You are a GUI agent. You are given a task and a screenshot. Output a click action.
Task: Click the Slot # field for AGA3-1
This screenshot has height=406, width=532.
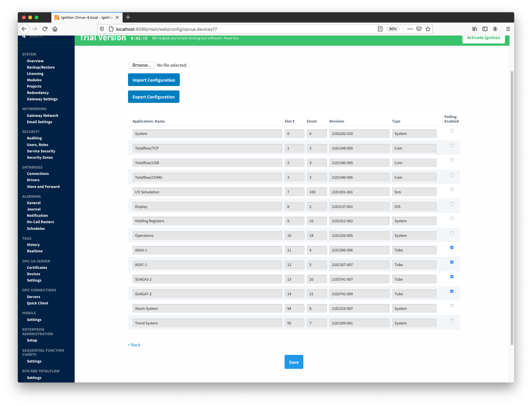tap(294, 250)
